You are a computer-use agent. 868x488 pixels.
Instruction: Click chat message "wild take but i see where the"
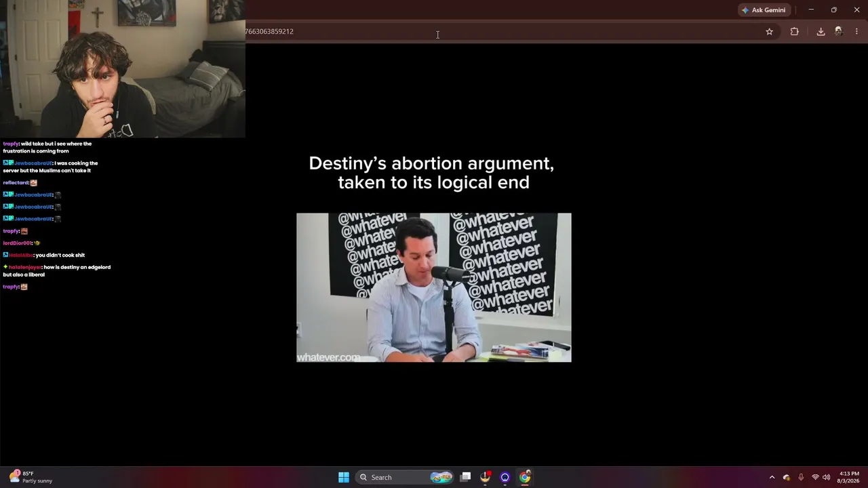56,144
